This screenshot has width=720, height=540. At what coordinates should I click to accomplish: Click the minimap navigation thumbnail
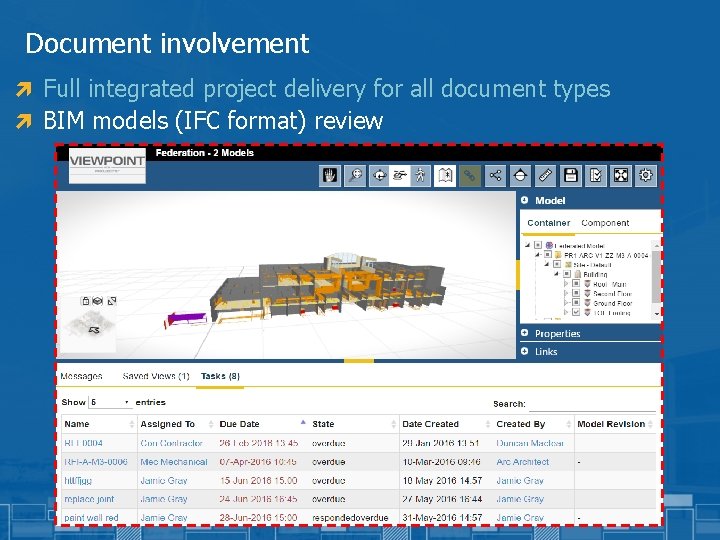pyautogui.click(x=90, y=323)
